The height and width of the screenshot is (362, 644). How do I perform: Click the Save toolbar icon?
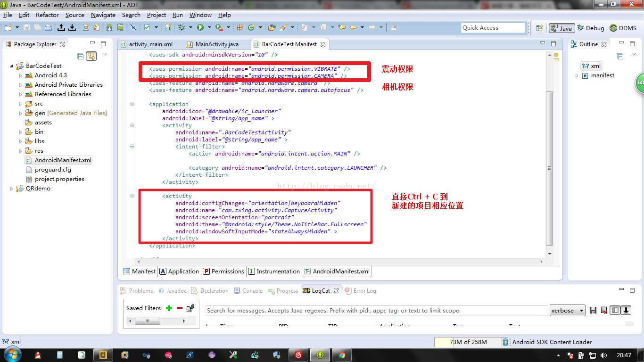pos(27,28)
